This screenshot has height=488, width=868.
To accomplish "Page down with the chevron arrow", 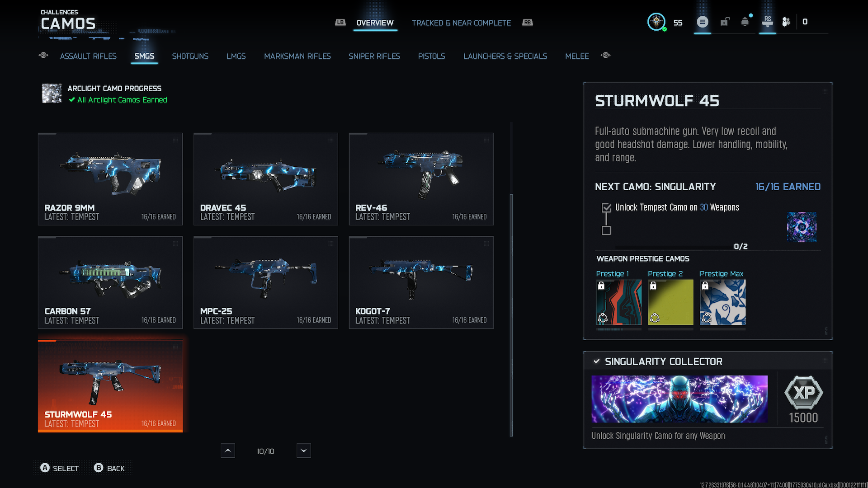I will click(x=304, y=450).
